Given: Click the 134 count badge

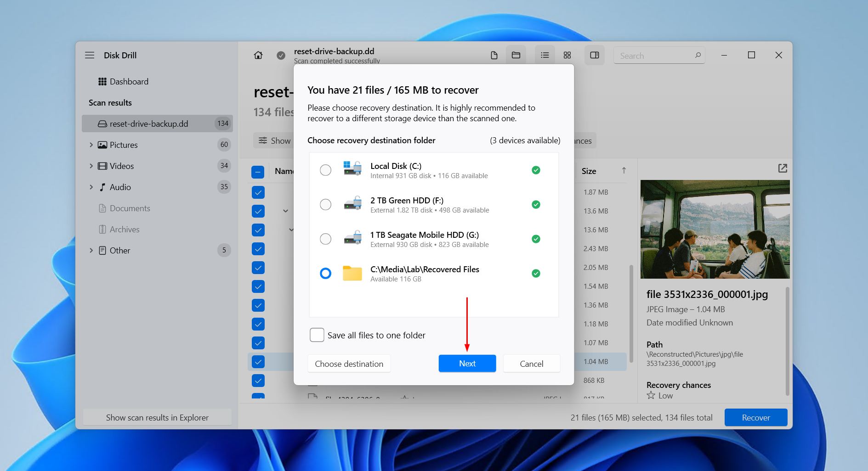Looking at the screenshot, I should click(x=223, y=123).
